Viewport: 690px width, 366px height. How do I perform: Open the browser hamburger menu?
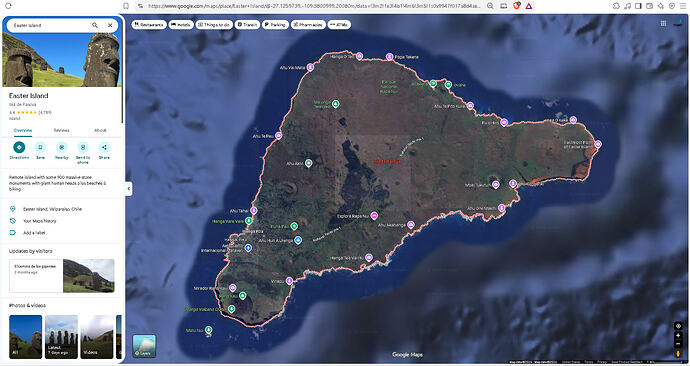click(x=683, y=6)
